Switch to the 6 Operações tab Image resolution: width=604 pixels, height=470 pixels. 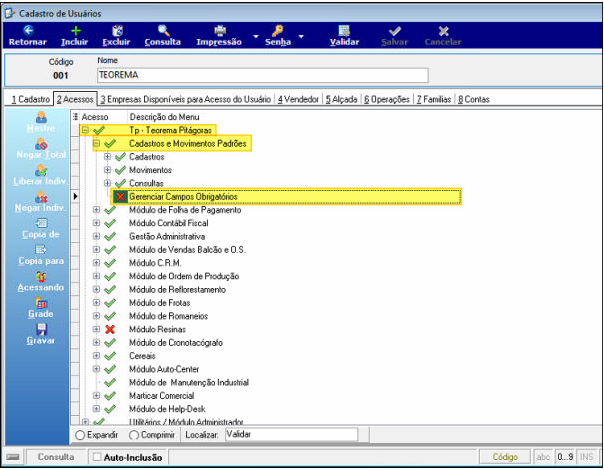[387, 99]
